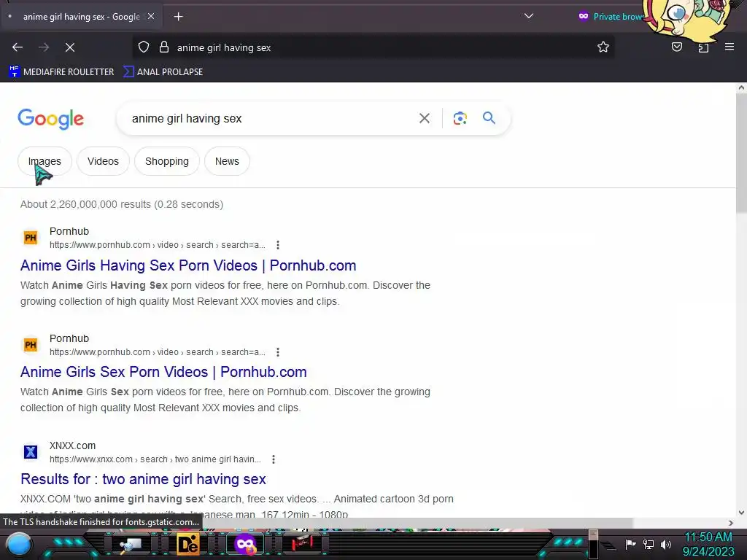Open the Start orb on taskbar
Screen dimensions: 747x560
pos(19,544)
